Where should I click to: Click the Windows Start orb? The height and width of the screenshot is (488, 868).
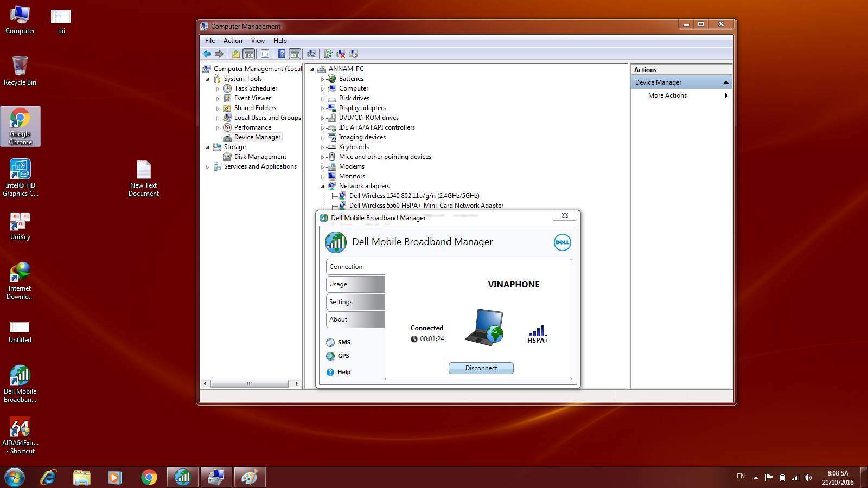click(14, 477)
